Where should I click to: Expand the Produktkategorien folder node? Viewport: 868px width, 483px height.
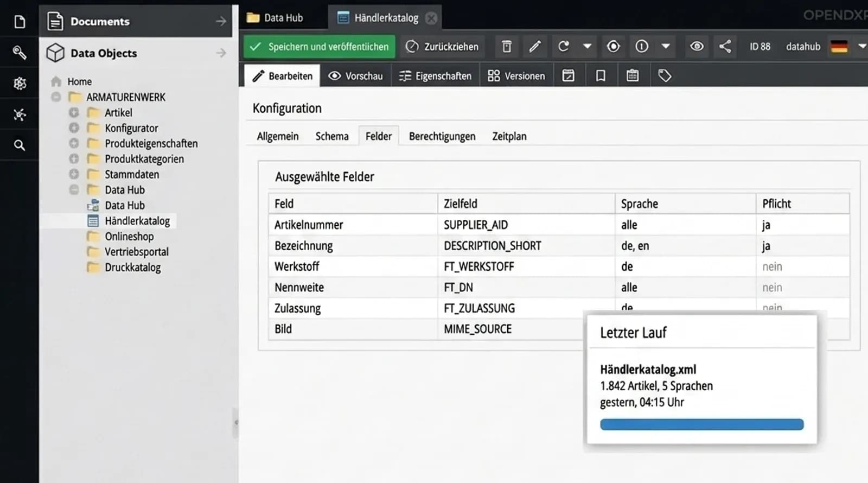click(74, 159)
